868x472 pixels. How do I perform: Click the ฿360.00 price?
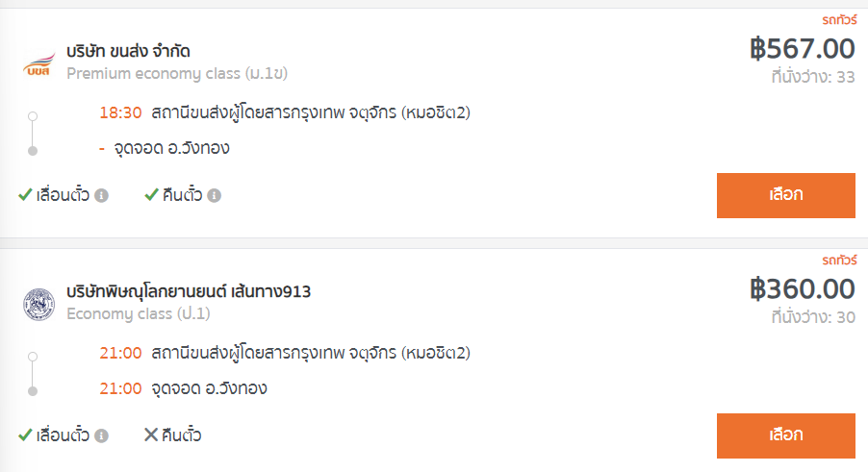(x=803, y=289)
